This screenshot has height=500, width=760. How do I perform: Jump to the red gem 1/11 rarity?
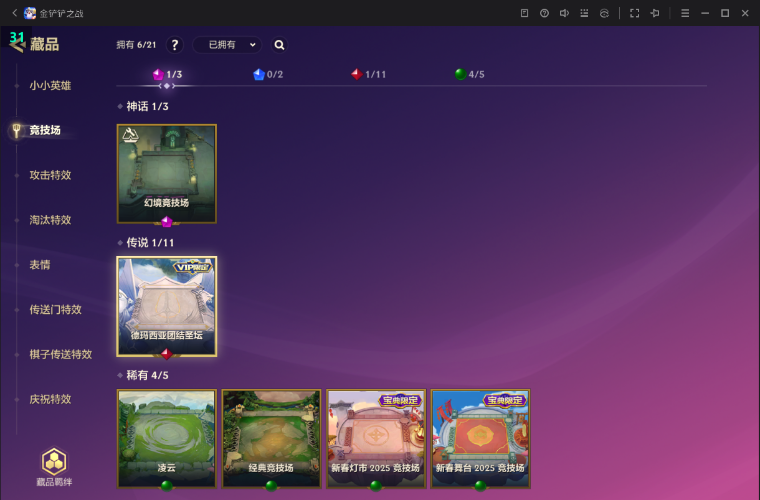coord(368,74)
